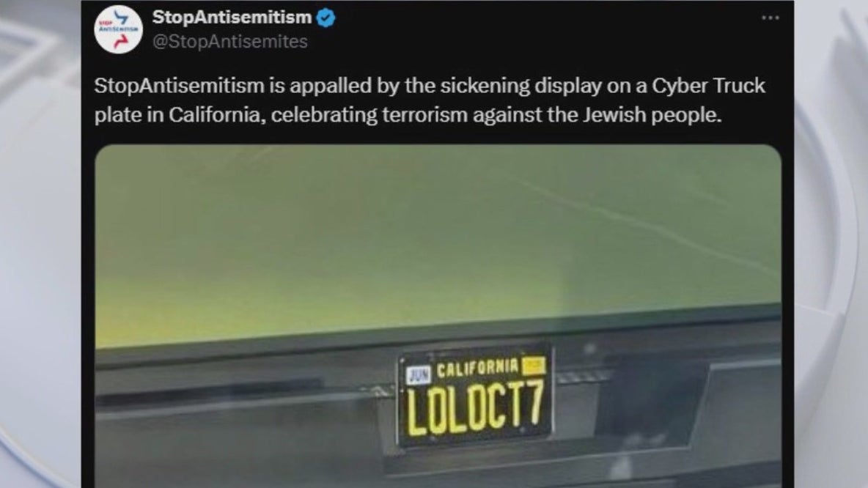Image resolution: width=868 pixels, height=488 pixels.
Task: Open the attached Cyber Truck photo
Action: [438, 316]
